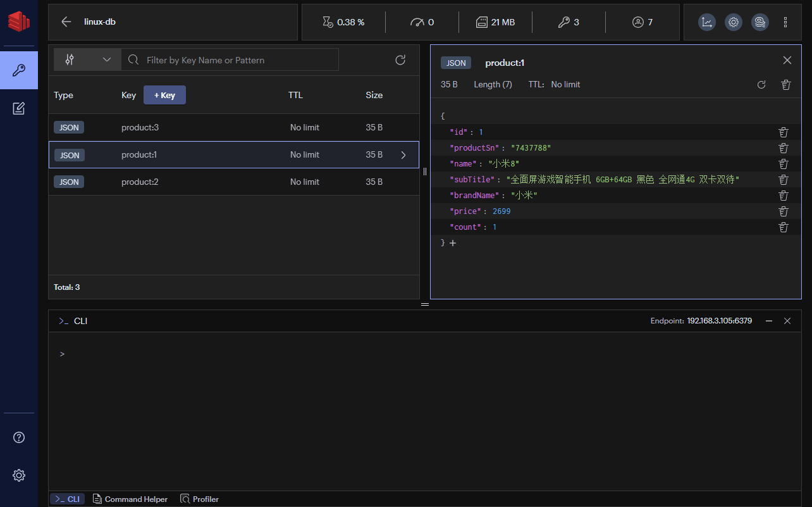The image size is (812, 507).
Task: Open the three-dot overflow menu
Action: pyautogui.click(x=785, y=22)
